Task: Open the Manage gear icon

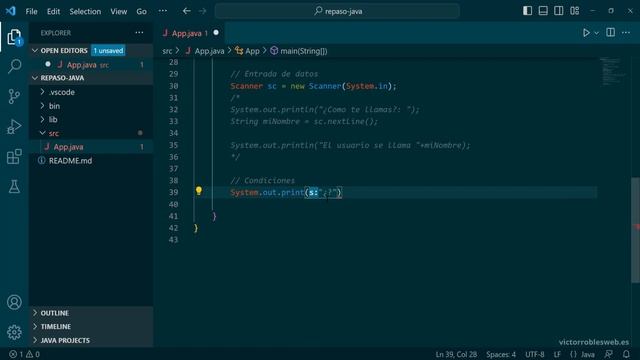Action: click(x=14, y=332)
